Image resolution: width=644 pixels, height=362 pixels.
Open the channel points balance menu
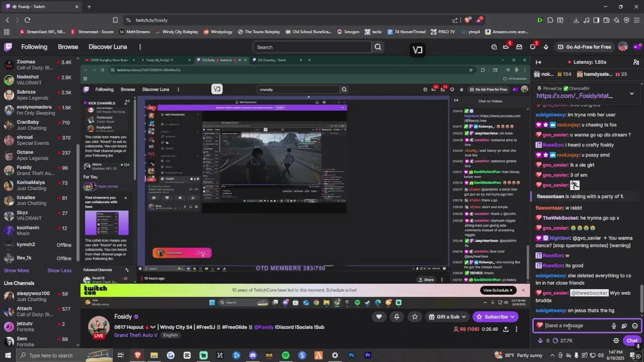(x=563, y=340)
